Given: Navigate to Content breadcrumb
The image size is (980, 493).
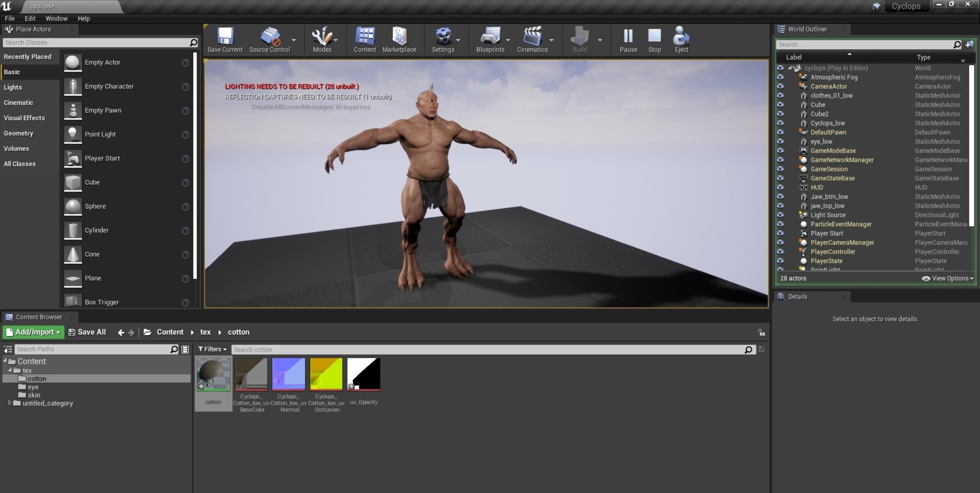Looking at the screenshot, I should tap(170, 332).
